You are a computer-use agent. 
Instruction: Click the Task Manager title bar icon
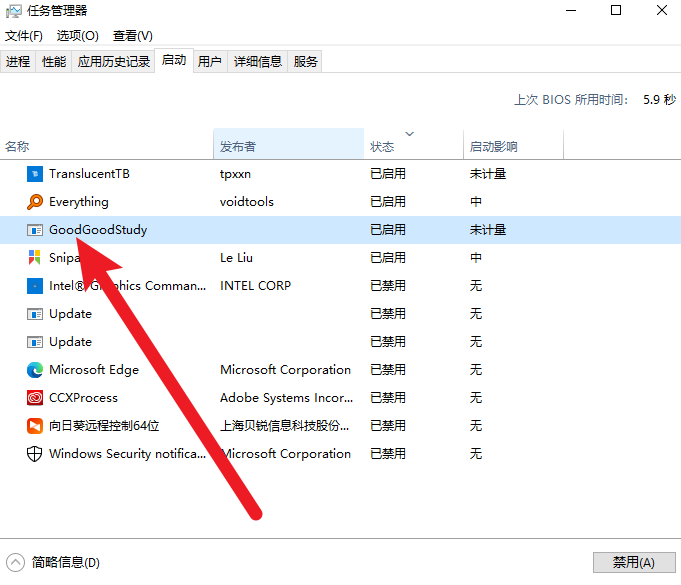pyautogui.click(x=13, y=11)
